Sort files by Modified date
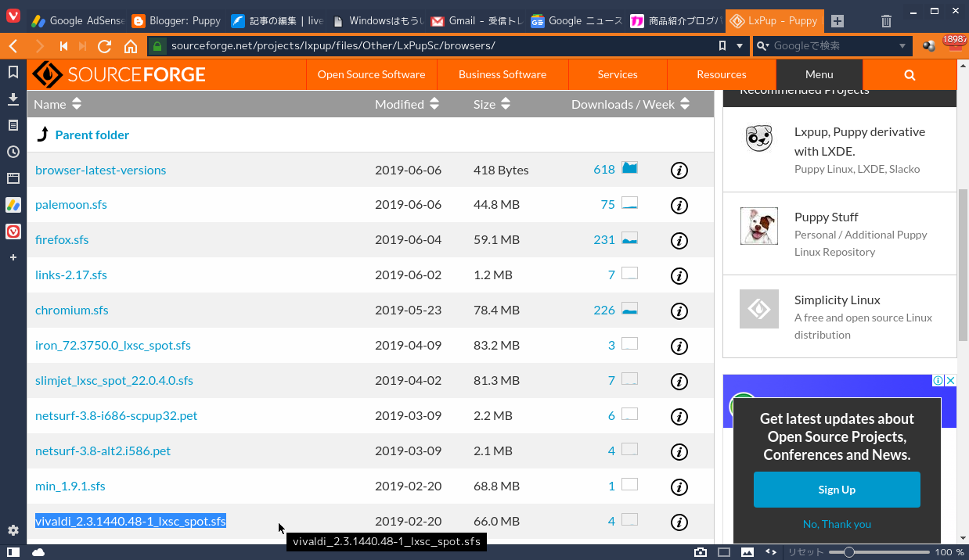969x560 pixels. [x=407, y=104]
